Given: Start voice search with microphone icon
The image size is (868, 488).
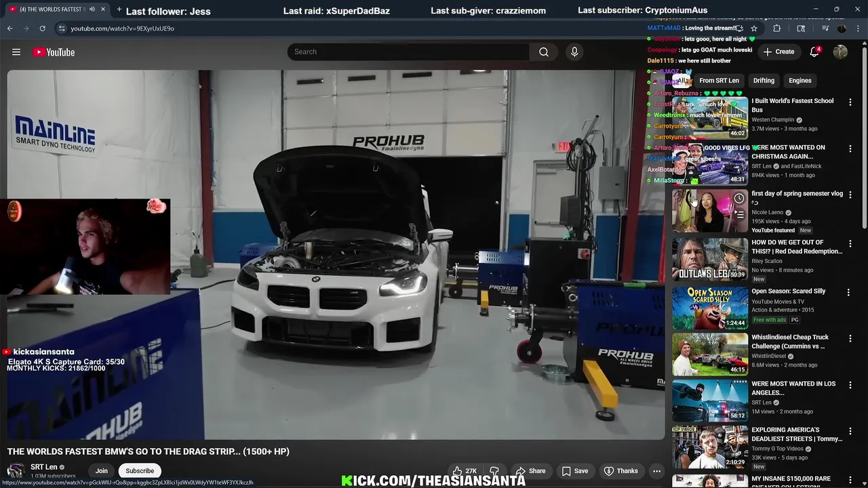Looking at the screenshot, I should click(574, 52).
